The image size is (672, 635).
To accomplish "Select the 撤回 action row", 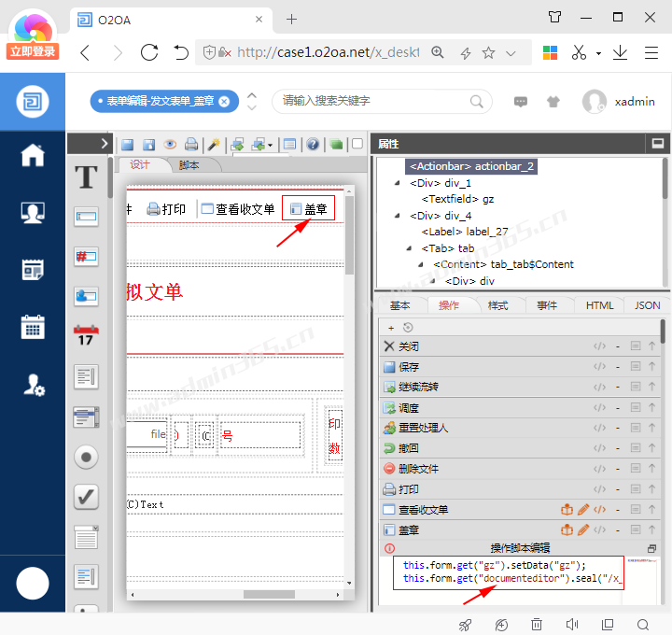I will point(520,448).
